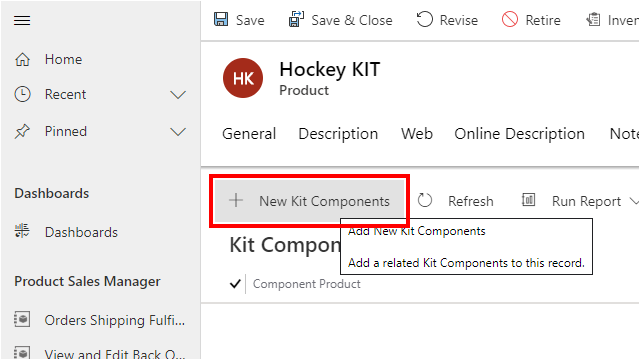Viewport: 640px width, 360px height.
Task: Click the Revise circular arrow icon
Action: tap(424, 19)
